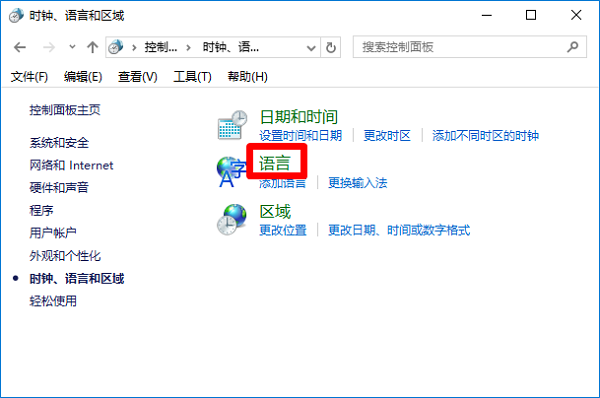Expand breadcrumb chevron after 控制...
Screen dimensions: 600x398
point(188,48)
